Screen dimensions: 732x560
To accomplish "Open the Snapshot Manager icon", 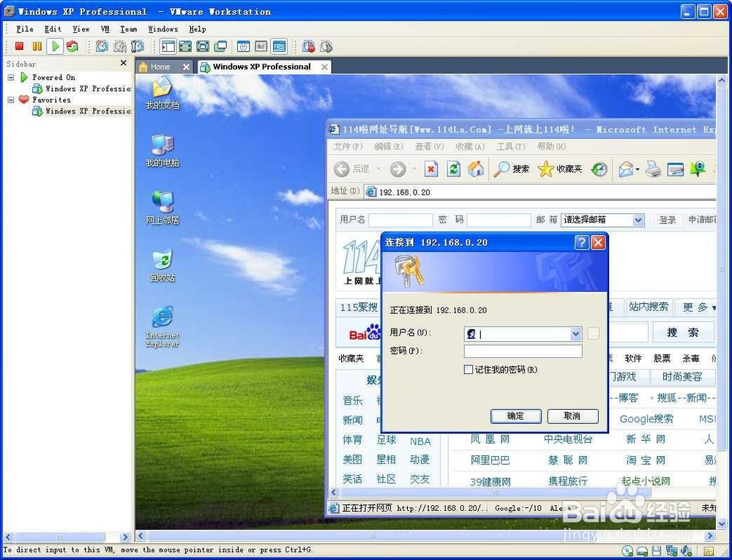I will 138,46.
